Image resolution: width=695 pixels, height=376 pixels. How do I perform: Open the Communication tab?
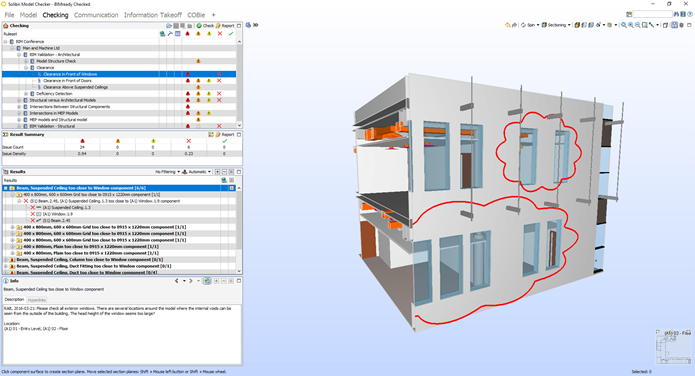click(96, 15)
